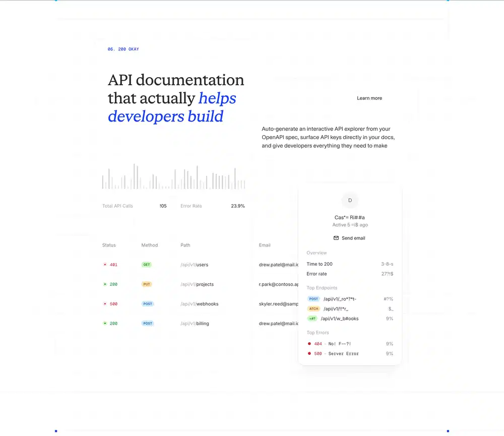Viewport: 504px width, 436px height.
Task: Click the !05 total calls value
Action: (163, 206)
